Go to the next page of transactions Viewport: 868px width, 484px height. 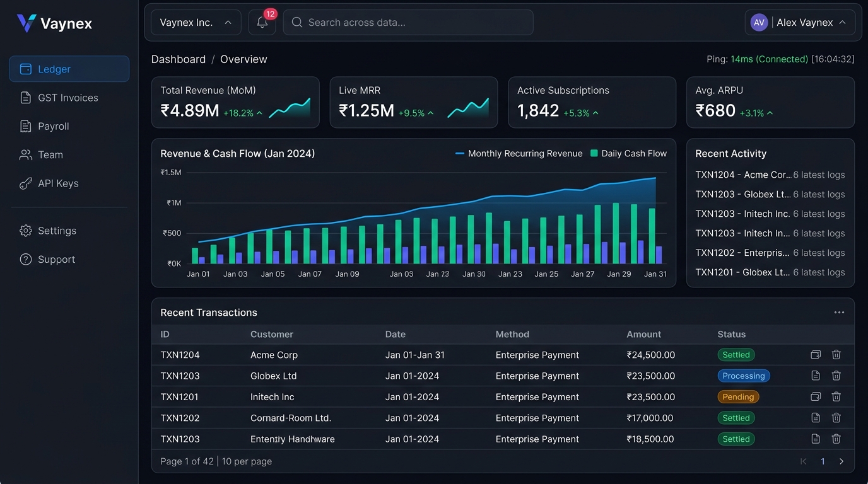pyautogui.click(x=842, y=461)
